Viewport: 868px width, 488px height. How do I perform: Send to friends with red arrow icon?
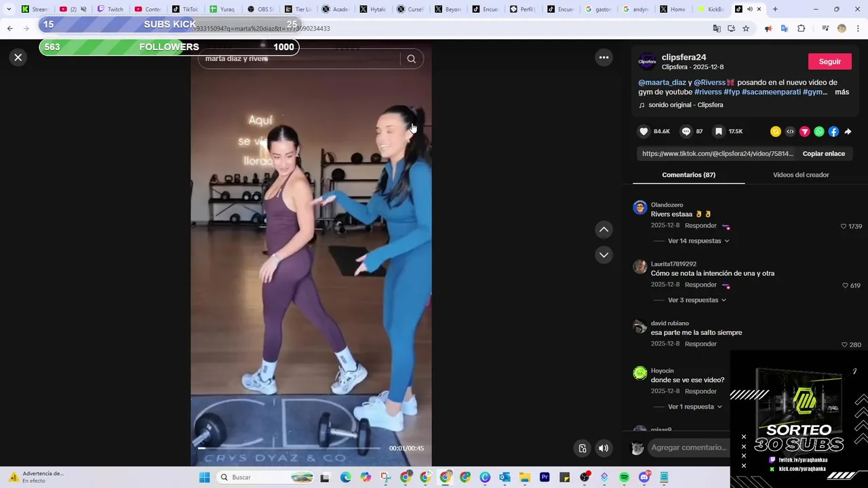805,131
